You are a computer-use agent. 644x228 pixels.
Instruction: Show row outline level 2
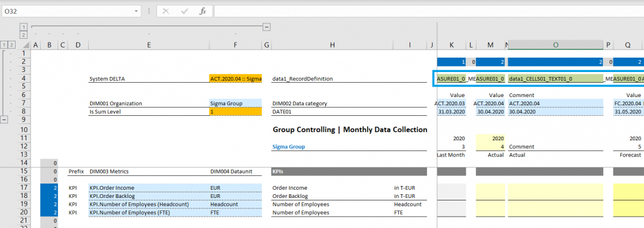12,45
